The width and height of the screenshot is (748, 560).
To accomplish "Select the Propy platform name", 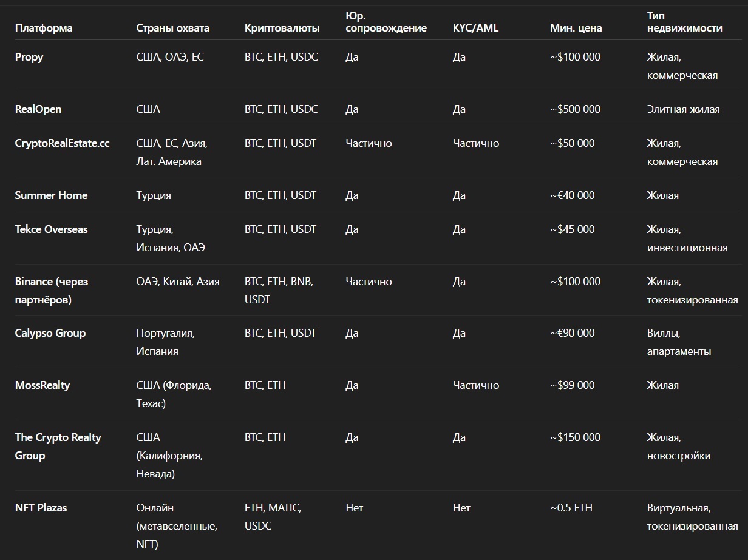I will click(29, 57).
